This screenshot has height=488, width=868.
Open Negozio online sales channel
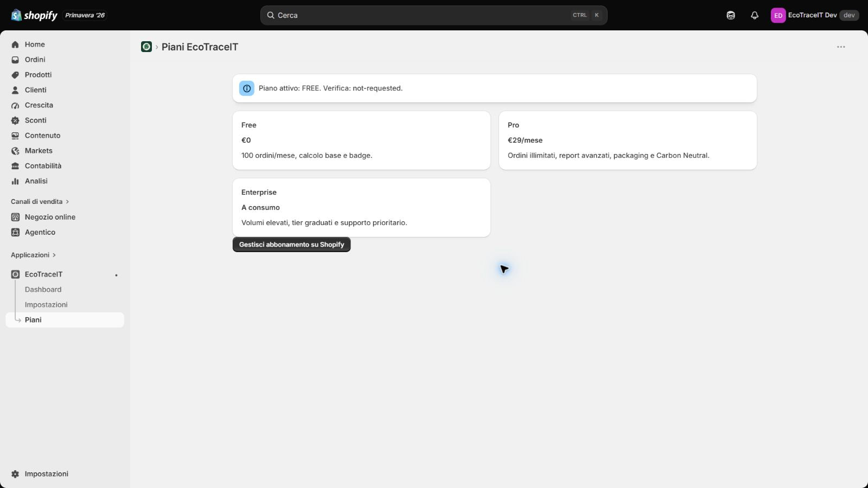tap(65, 217)
